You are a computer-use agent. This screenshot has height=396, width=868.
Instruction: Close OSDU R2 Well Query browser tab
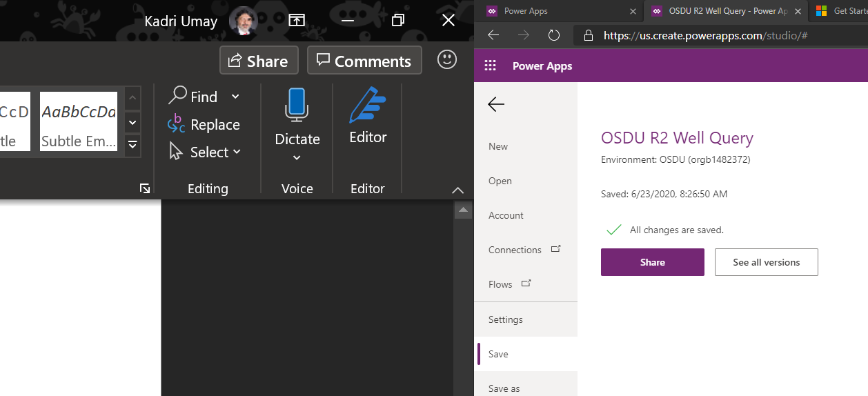798,11
